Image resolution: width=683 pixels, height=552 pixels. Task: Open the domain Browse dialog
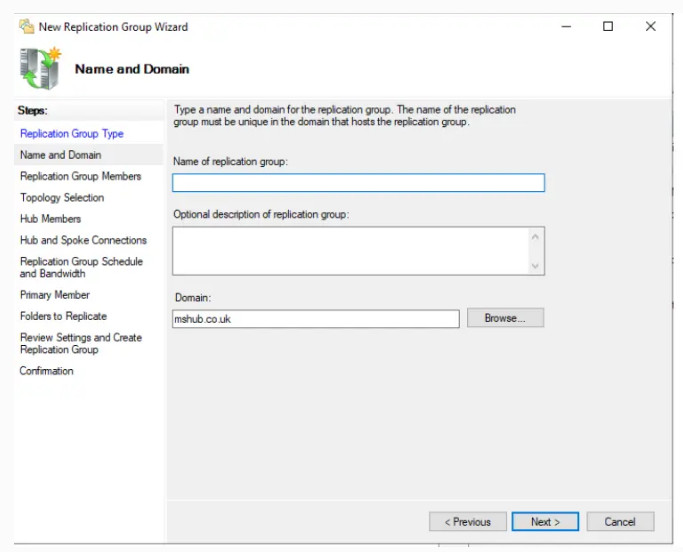coord(505,318)
